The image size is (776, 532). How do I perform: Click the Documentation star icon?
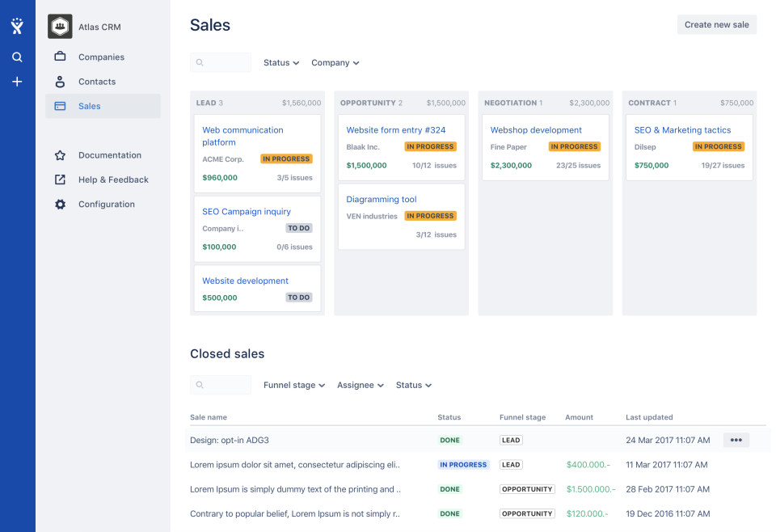coord(60,154)
